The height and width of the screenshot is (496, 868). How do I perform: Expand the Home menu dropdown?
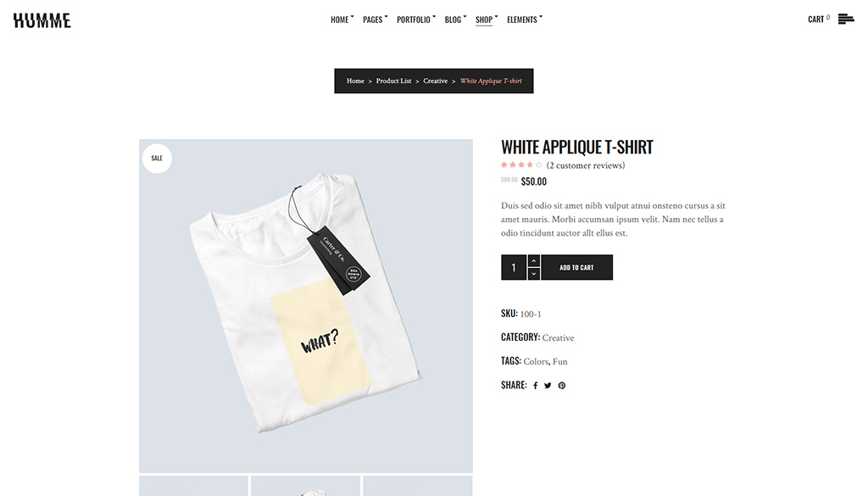pos(342,20)
